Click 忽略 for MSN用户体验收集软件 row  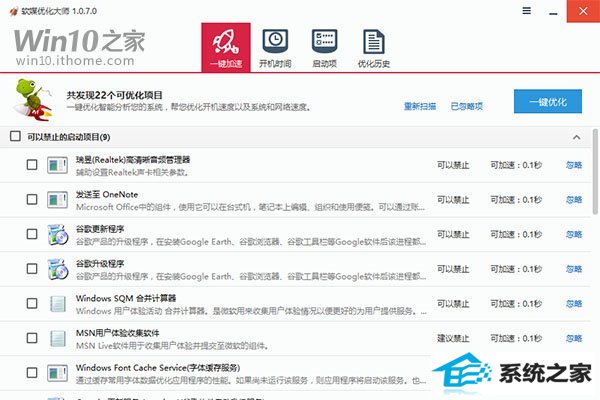[574, 338]
